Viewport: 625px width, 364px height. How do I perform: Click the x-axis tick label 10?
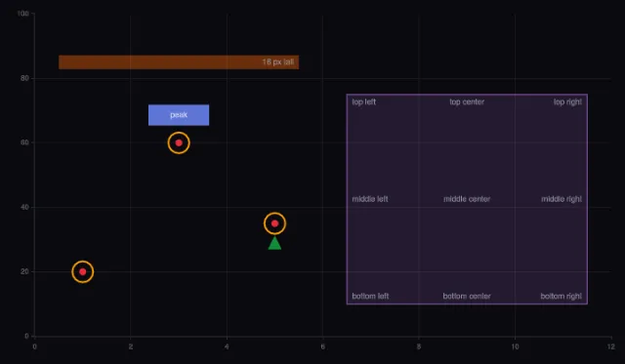tap(515, 346)
